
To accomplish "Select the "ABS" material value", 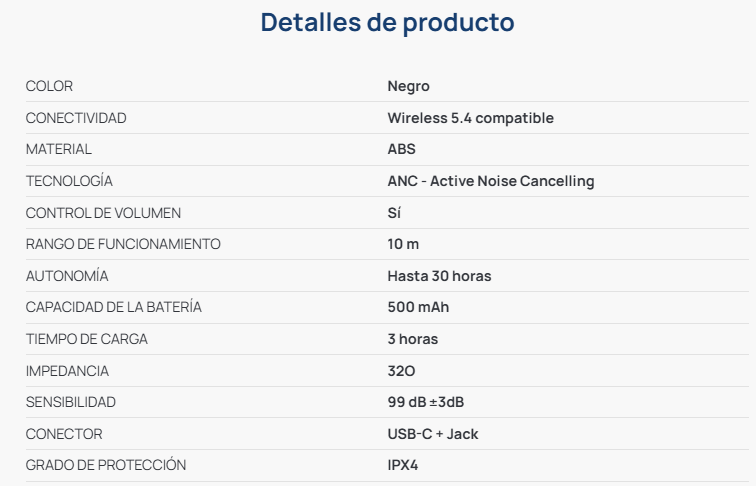I will click(x=401, y=149).
